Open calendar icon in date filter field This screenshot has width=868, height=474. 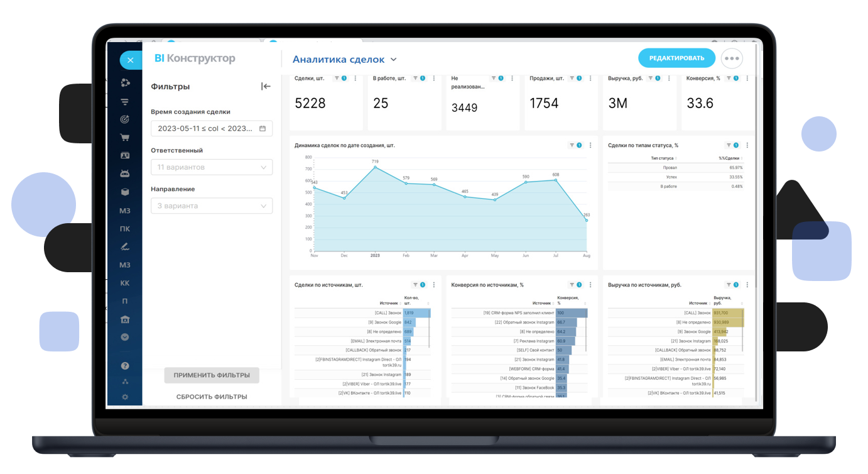[263, 128]
